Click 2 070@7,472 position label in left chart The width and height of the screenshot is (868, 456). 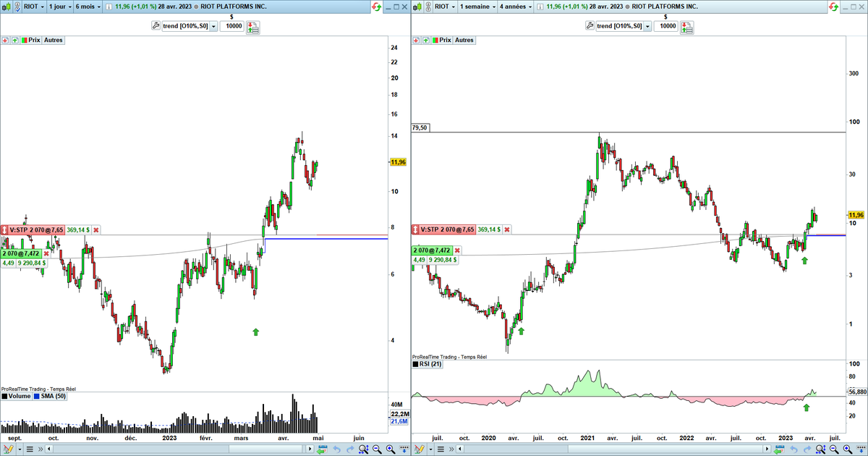(20, 253)
